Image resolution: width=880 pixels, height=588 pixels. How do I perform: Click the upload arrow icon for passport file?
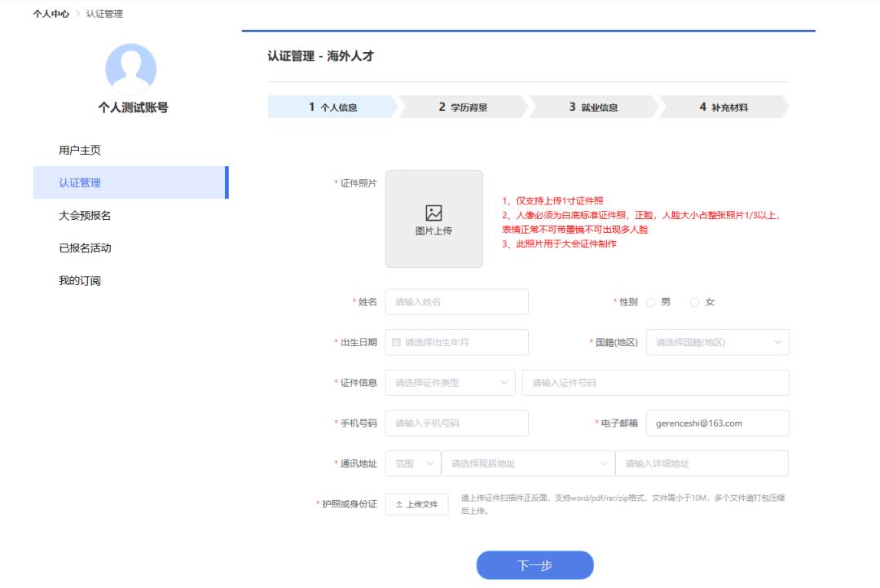[x=399, y=505]
